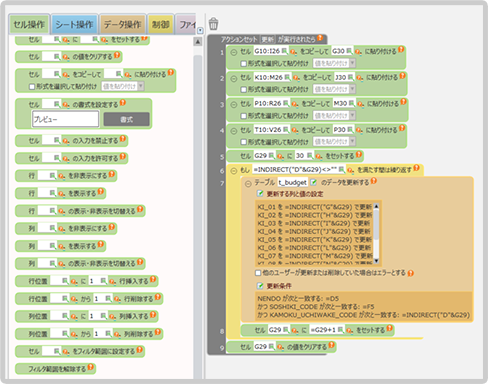Switch to the データ操作 tab

(123, 24)
